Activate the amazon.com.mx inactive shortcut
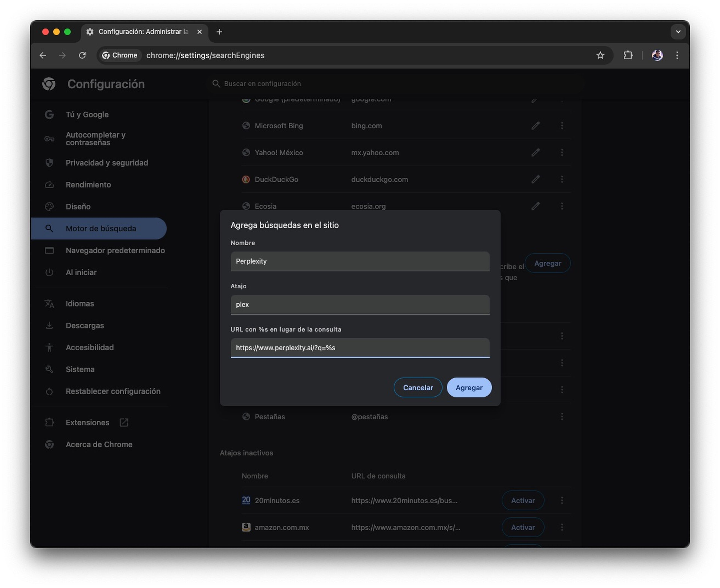 [x=523, y=527]
